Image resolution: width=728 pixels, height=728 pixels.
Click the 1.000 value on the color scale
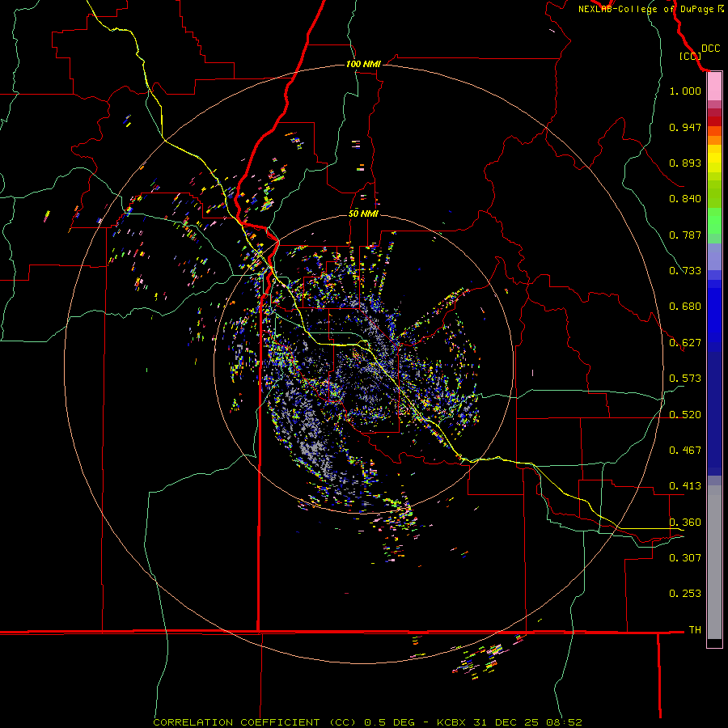[x=685, y=91]
